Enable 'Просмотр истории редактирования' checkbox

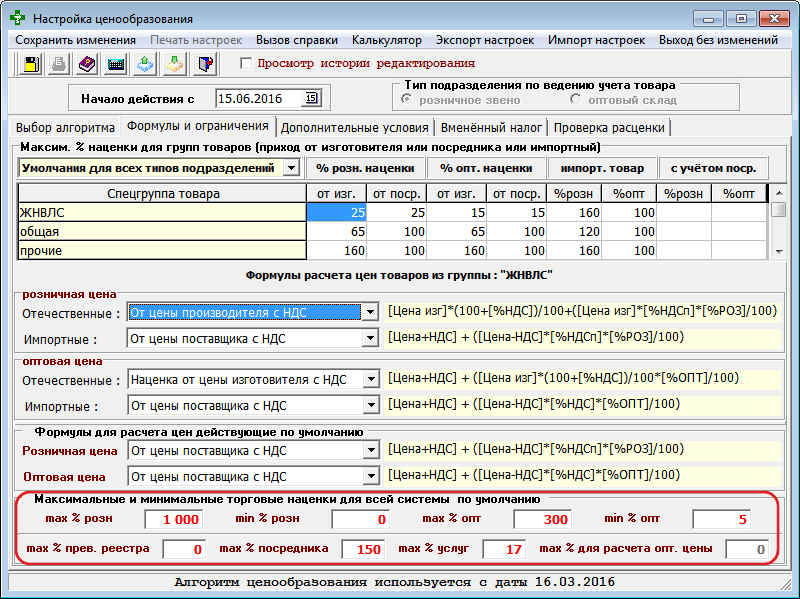click(x=246, y=63)
